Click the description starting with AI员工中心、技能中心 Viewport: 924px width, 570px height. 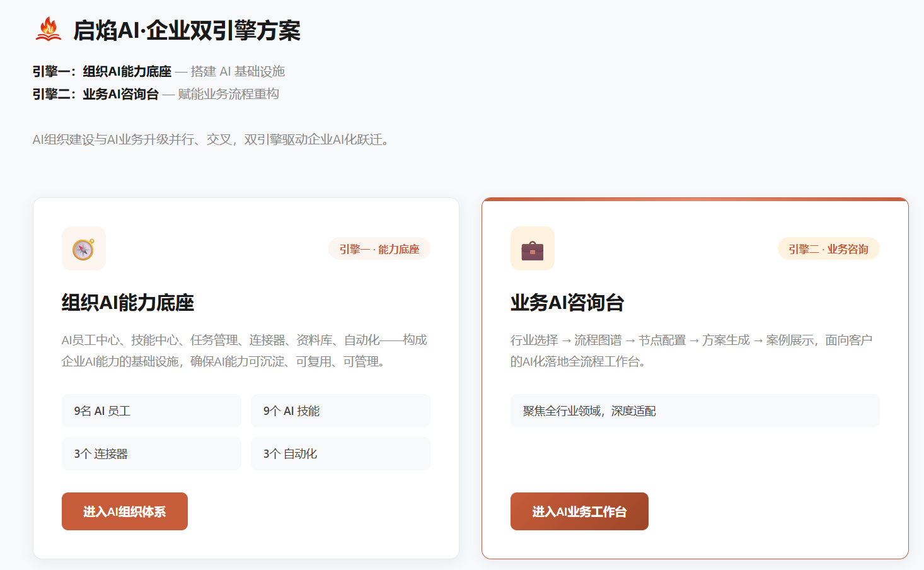tap(245, 351)
